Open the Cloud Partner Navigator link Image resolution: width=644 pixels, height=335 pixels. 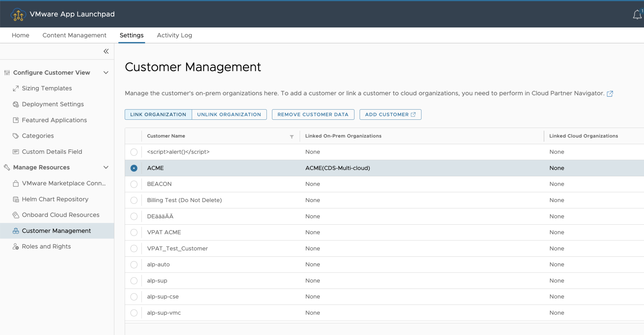click(x=610, y=93)
